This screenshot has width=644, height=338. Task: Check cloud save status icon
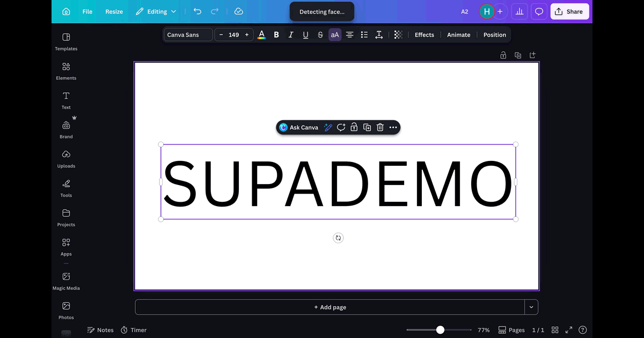click(x=239, y=11)
